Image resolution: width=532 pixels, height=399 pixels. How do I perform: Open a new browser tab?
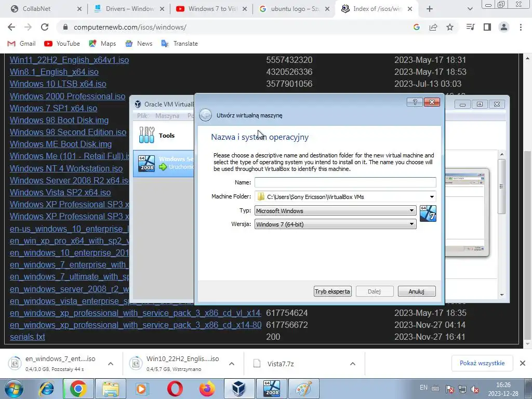430,9
